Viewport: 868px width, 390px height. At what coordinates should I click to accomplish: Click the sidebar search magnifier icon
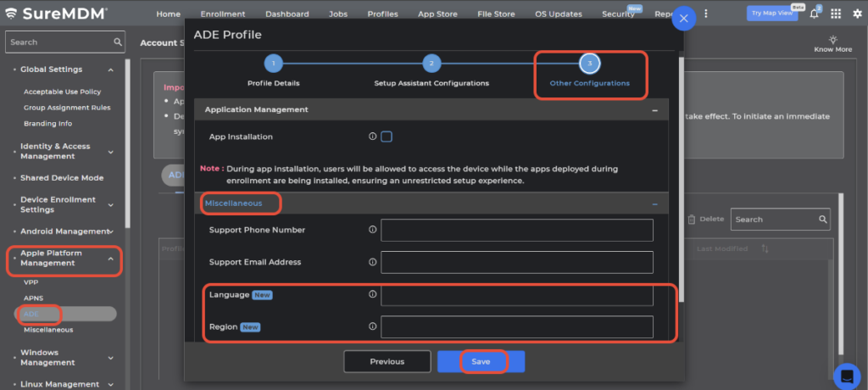click(118, 42)
